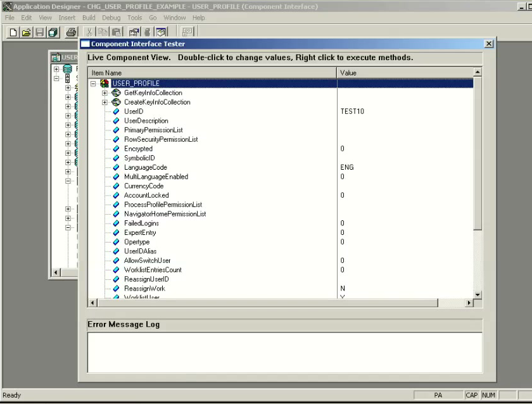This screenshot has height=404, width=532.
Task: Click the Application Designer title bar icon
Action: tap(7, 6)
